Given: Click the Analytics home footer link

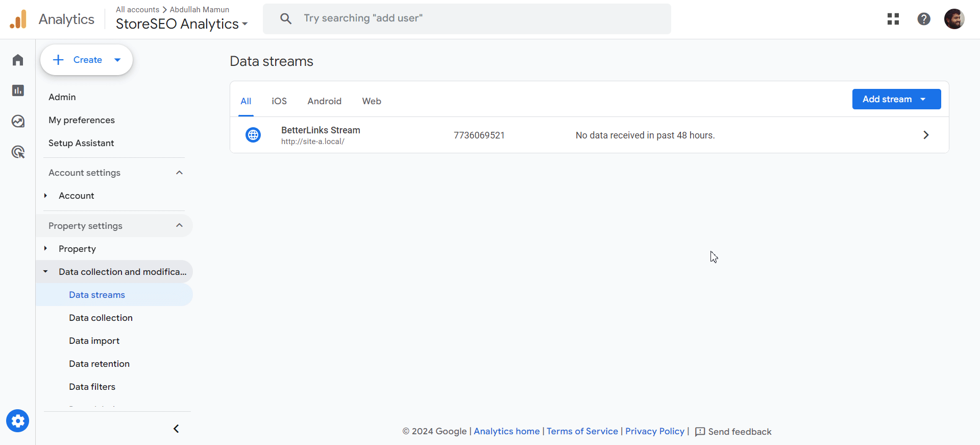Looking at the screenshot, I should (507, 431).
